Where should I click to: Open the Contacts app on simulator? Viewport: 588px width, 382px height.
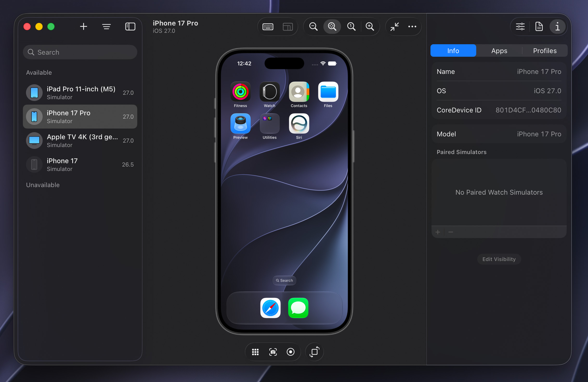[299, 92]
